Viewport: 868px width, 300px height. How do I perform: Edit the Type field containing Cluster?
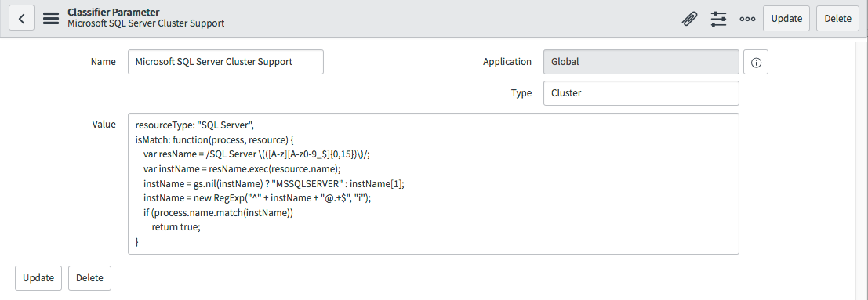coord(641,93)
